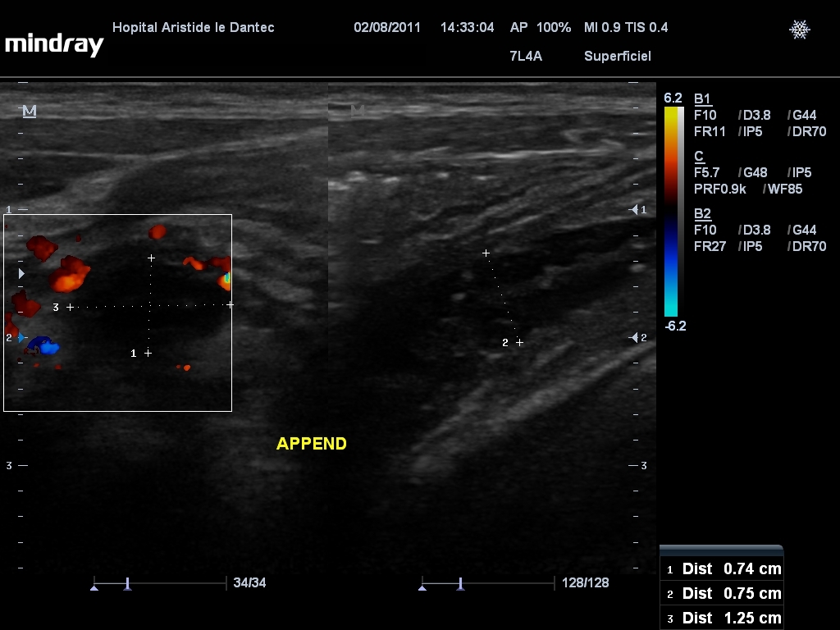Select the upper caliper cross of measurement 1

pyautogui.click(x=151, y=258)
